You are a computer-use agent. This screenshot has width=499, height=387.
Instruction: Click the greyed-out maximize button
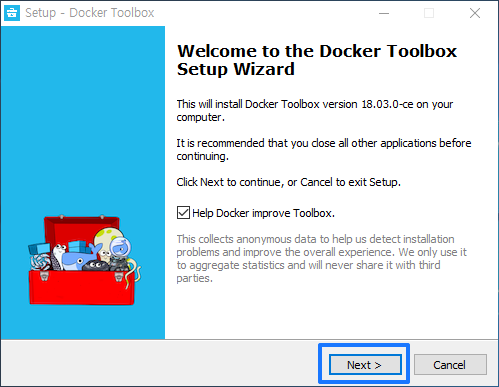pyautogui.click(x=429, y=13)
